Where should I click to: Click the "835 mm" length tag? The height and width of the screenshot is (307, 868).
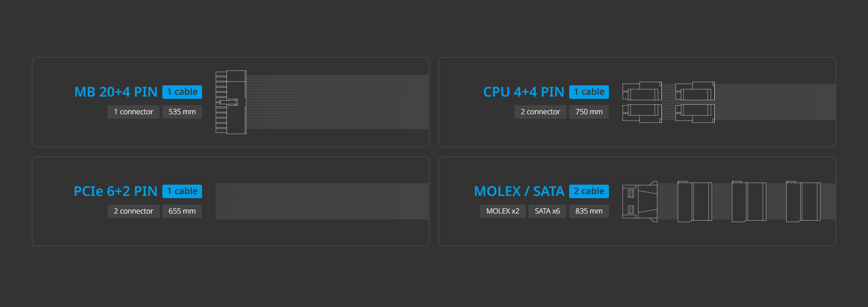pos(589,211)
